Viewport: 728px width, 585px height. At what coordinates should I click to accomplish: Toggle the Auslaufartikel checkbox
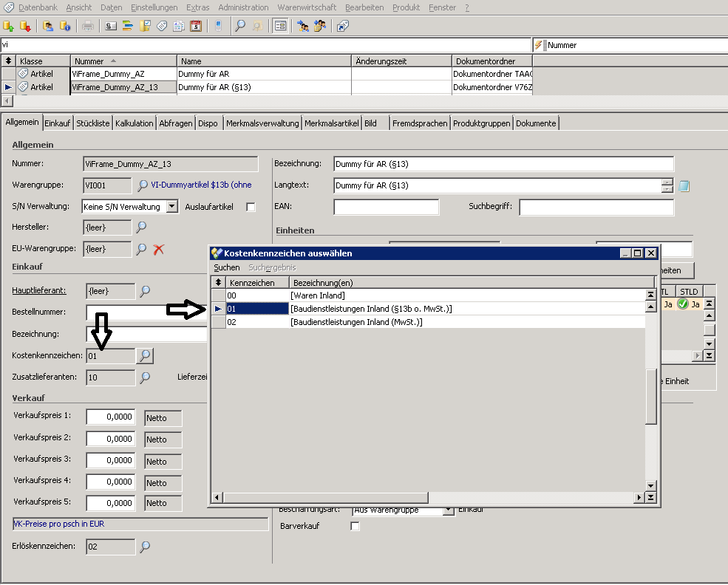(251, 207)
